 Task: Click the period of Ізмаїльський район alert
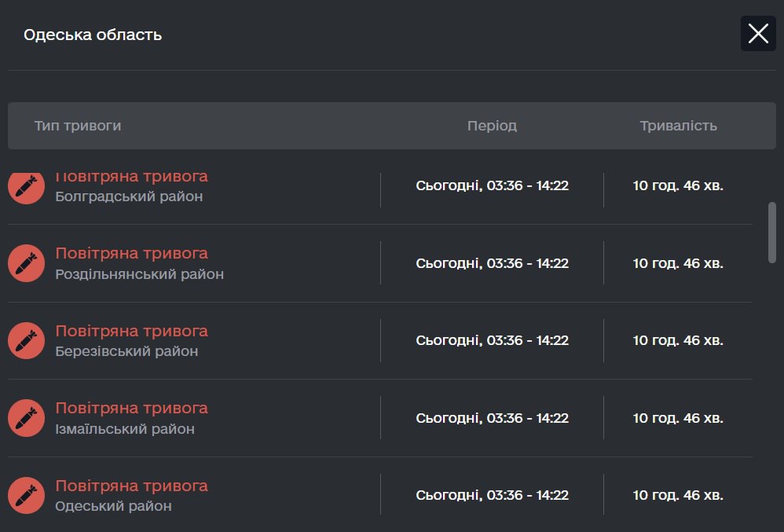coord(492,418)
